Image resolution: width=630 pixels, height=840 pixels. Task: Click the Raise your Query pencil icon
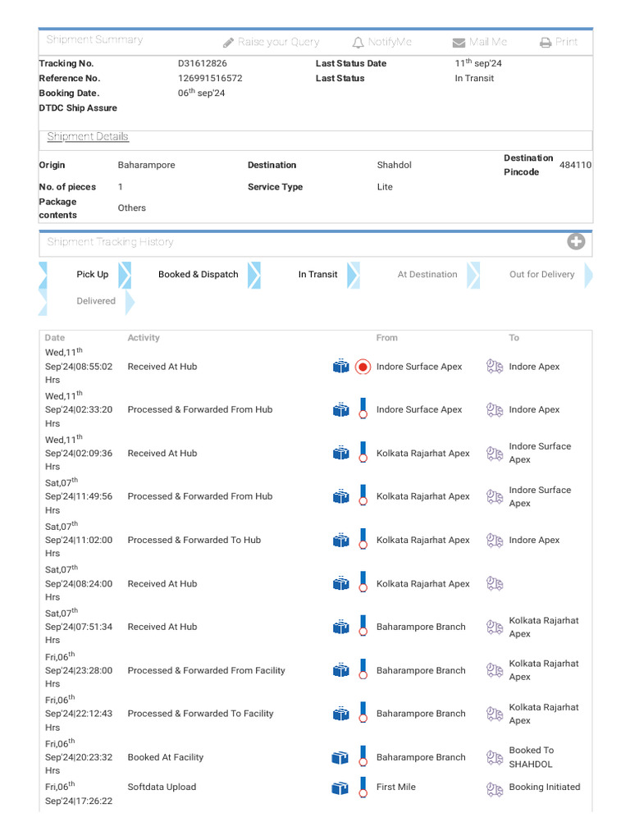(229, 43)
